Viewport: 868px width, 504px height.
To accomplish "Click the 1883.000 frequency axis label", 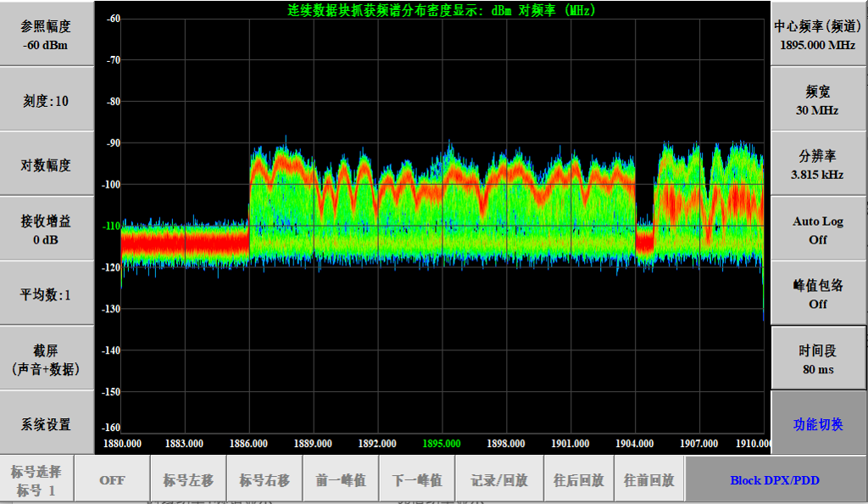I will click(x=184, y=444).
